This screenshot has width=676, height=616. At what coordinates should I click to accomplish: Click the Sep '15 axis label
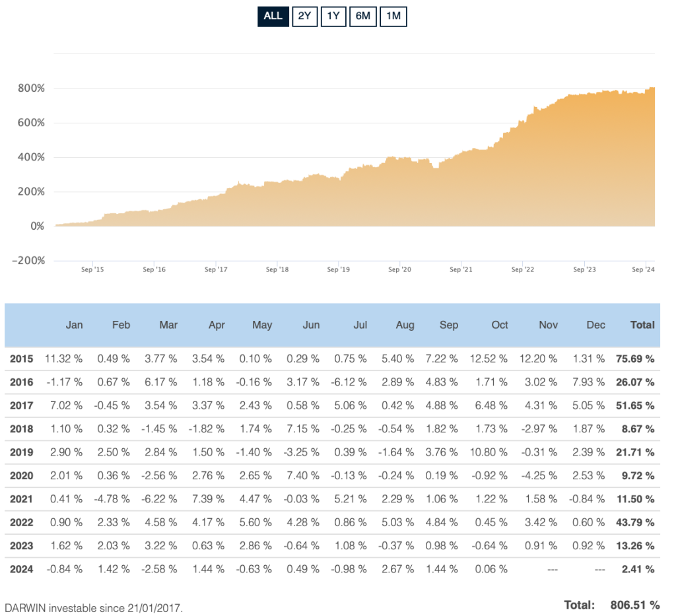click(92, 269)
